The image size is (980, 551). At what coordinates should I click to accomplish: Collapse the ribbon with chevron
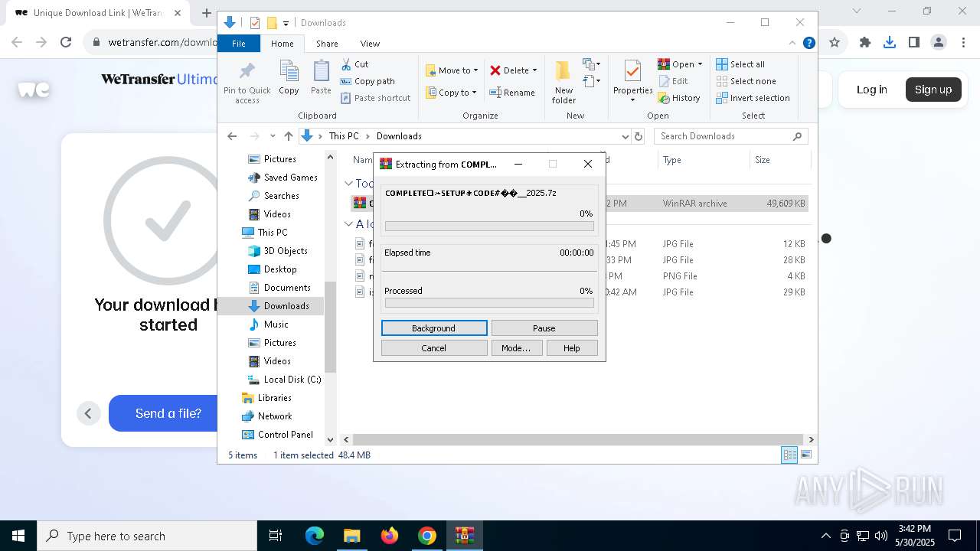(x=792, y=43)
